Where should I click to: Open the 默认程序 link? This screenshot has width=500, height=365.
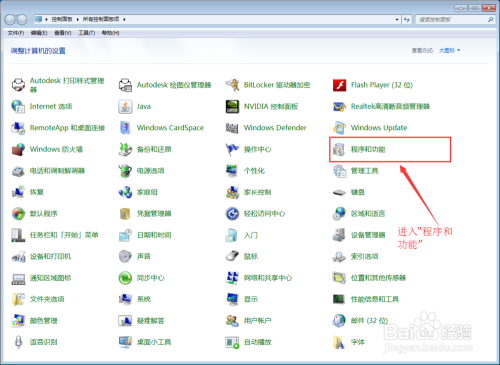[x=44, y=213]
